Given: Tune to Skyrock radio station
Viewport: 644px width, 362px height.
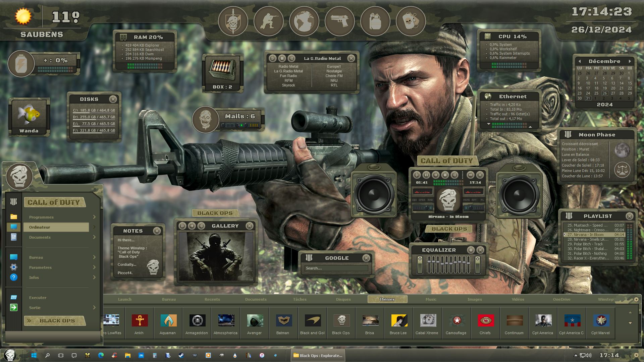Looking at the screenshot, I should click(288, 85).
